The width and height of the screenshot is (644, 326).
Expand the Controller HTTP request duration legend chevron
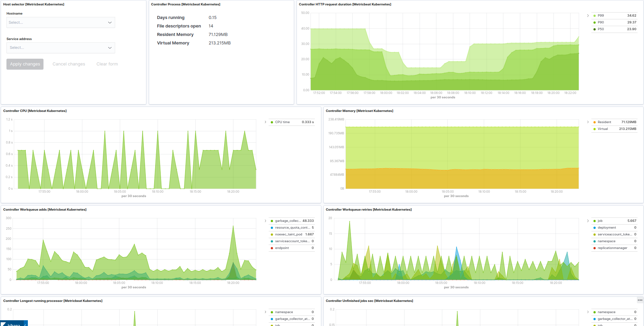click(588, 15)
